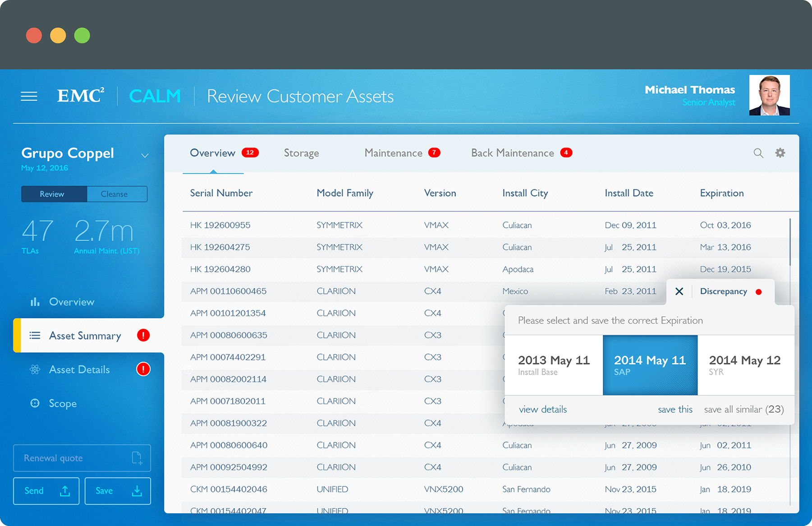Open the hamburger menu icon
This screenshot has height=526, width=812.
[29, 96]
